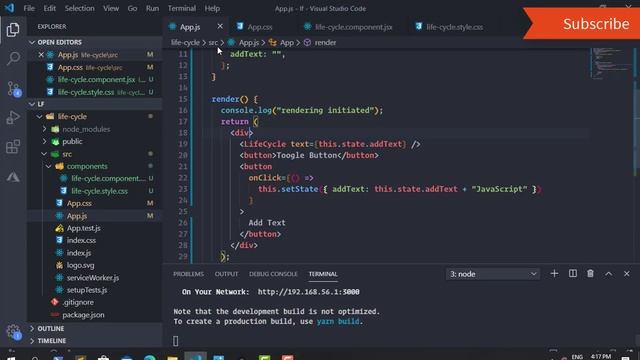640x360 pixels.
Task: Expand the public folder
Action: [x=44, y=141]
